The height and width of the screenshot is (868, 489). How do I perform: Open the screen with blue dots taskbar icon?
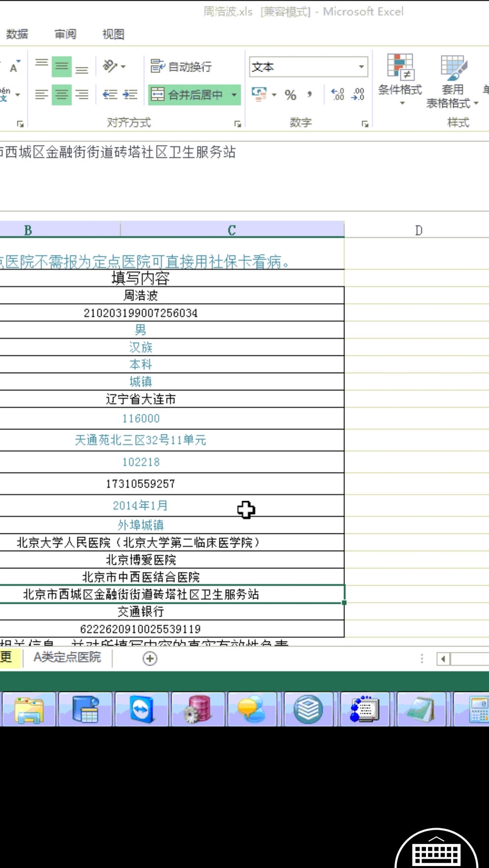click(366, 709)
